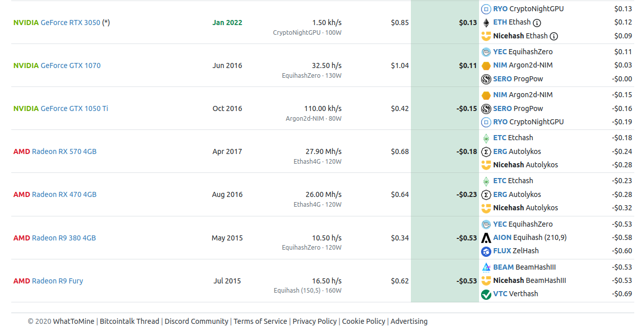Click the info icon next to ETH Ethash
This screenshot has width=644, height=330.
coord(537,23)
